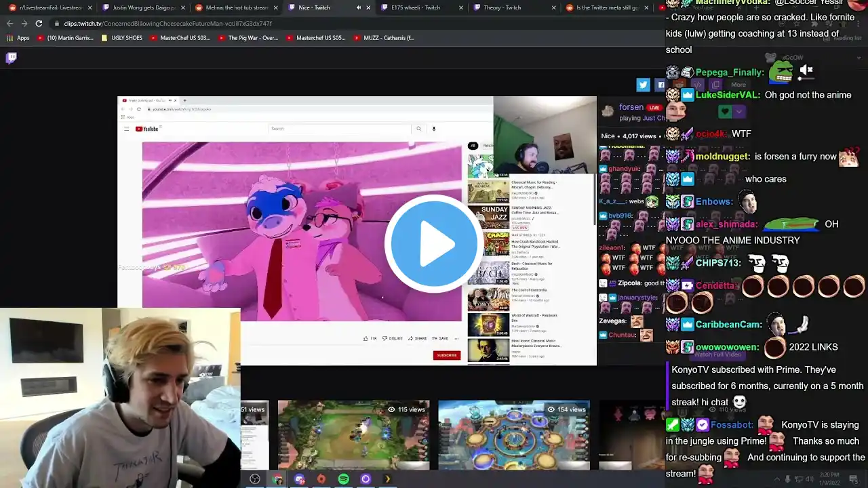Open Spotify from the taskbar
The image size is (868, 488).
tap(344, 479)
